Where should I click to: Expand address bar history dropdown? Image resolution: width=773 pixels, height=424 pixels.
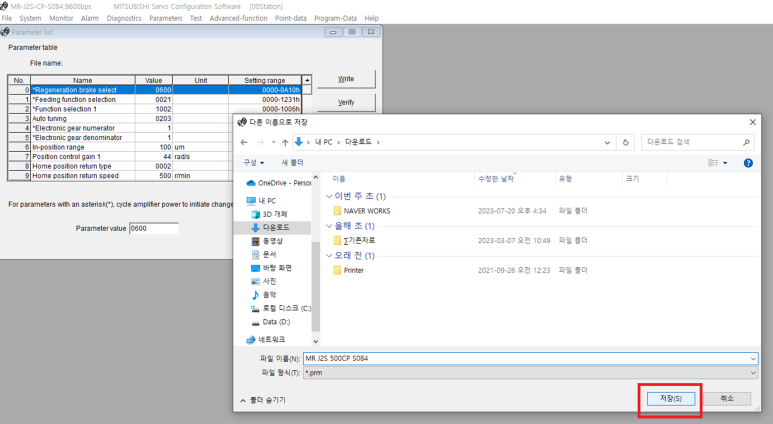(x=607, y=142)
